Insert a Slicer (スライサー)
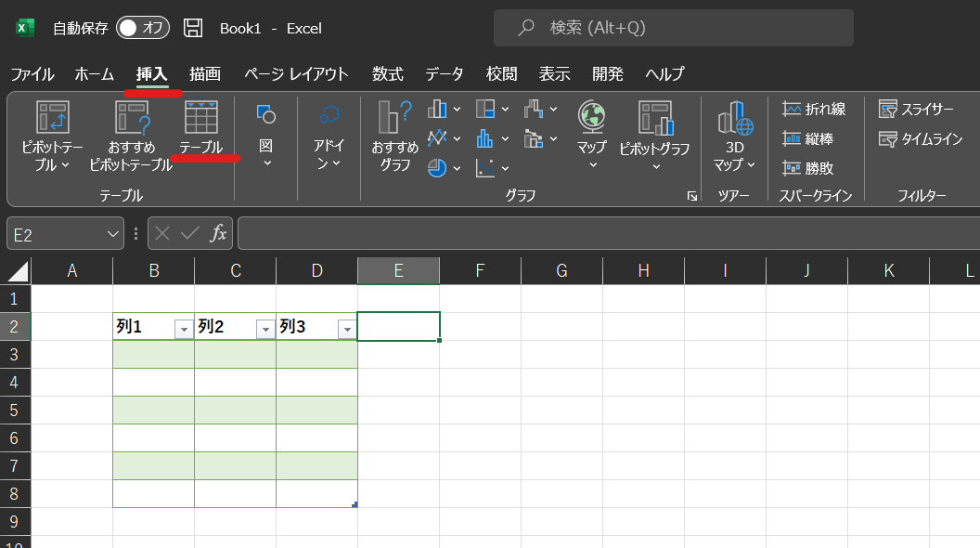Screen dimensions: 980x548 [x=916, y=110]
